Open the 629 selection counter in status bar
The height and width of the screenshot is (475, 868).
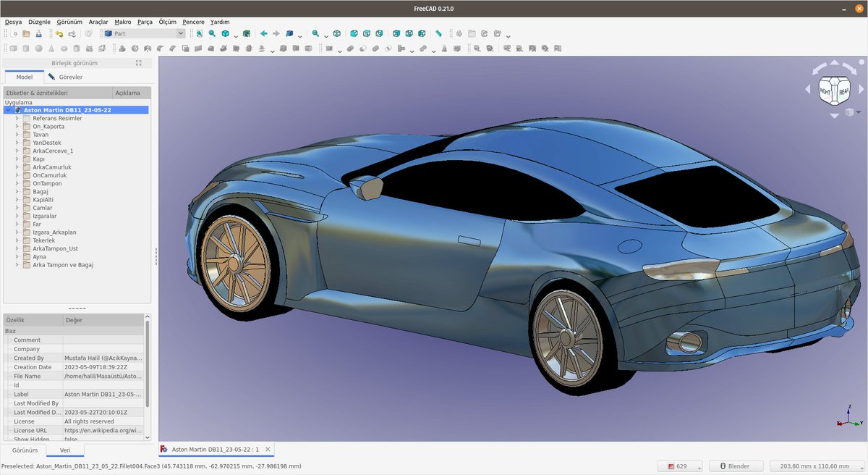click(x=680, y=466)
